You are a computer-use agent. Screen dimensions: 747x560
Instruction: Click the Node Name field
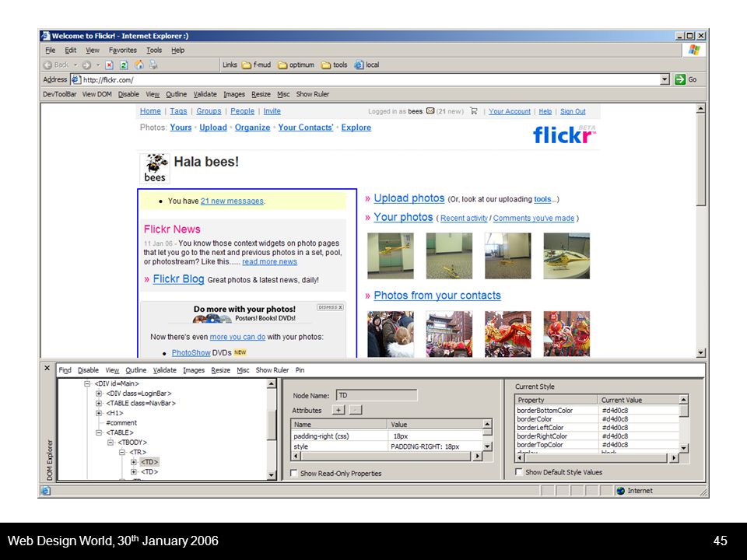pyautogui.click(x=377, y=395)
